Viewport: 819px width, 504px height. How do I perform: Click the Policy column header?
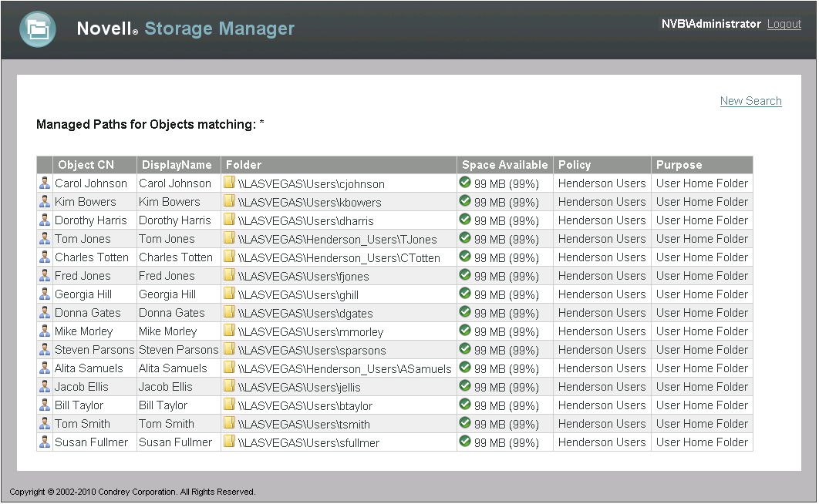click(x=575, y=165)
